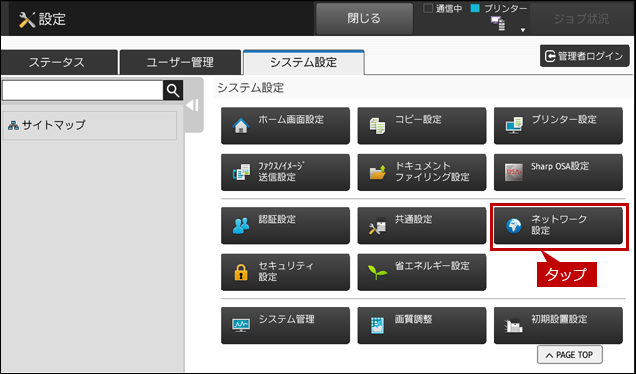The image size is (636, 374).
Task: Click the 閉じる button
Action: (364, 19)
